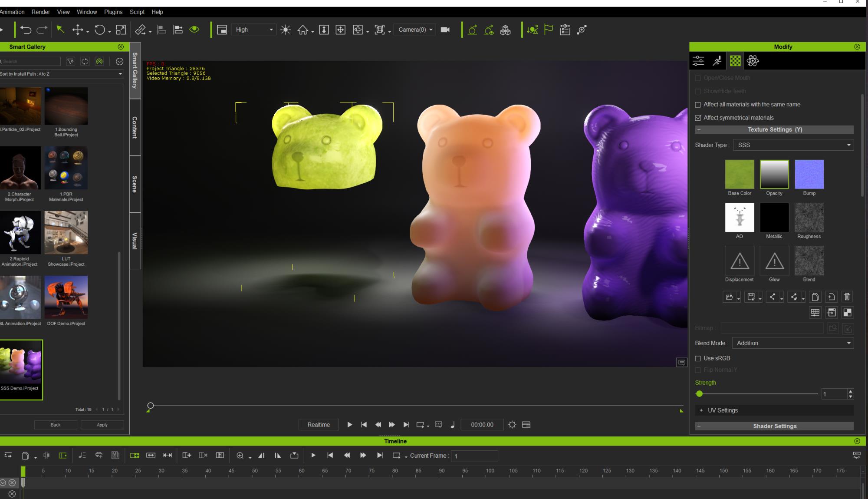Open the running figure motion tab

[x=717, y=61]
